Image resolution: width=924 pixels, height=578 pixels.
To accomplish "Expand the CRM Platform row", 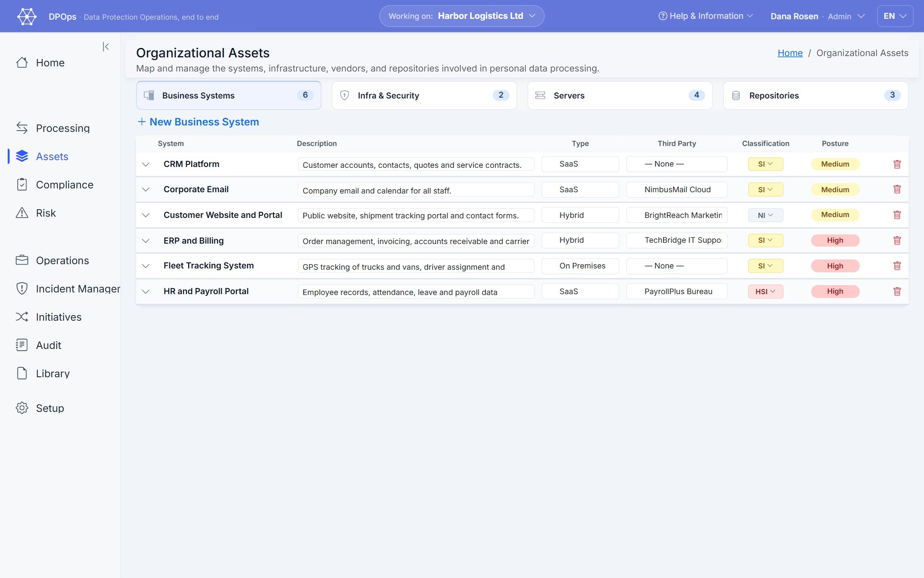I will click(146, 164).
